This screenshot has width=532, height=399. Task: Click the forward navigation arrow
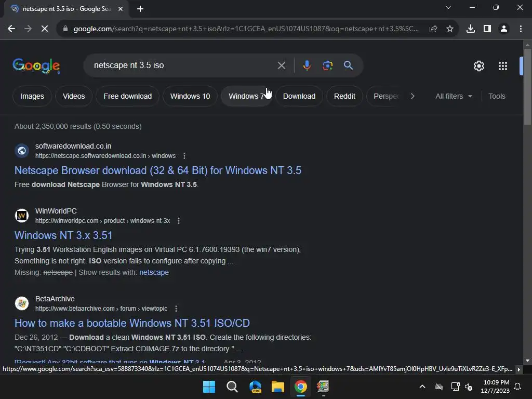28,29
